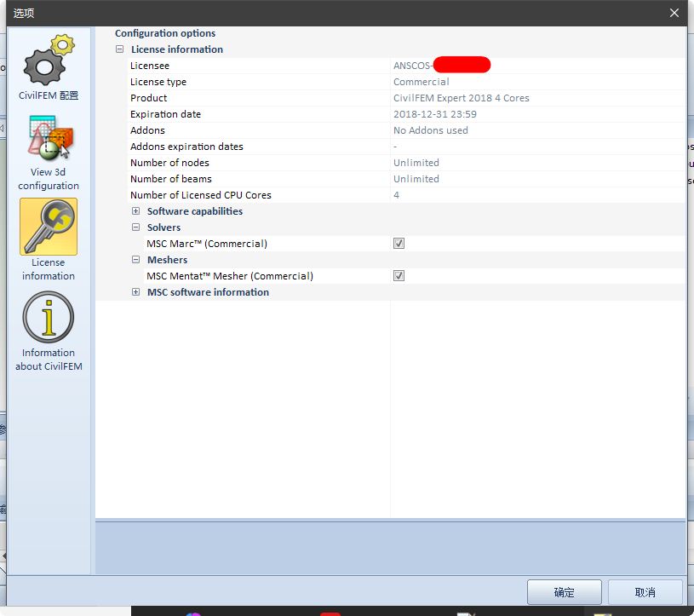Close the 选项 dialog

click(x=674, y=13)
